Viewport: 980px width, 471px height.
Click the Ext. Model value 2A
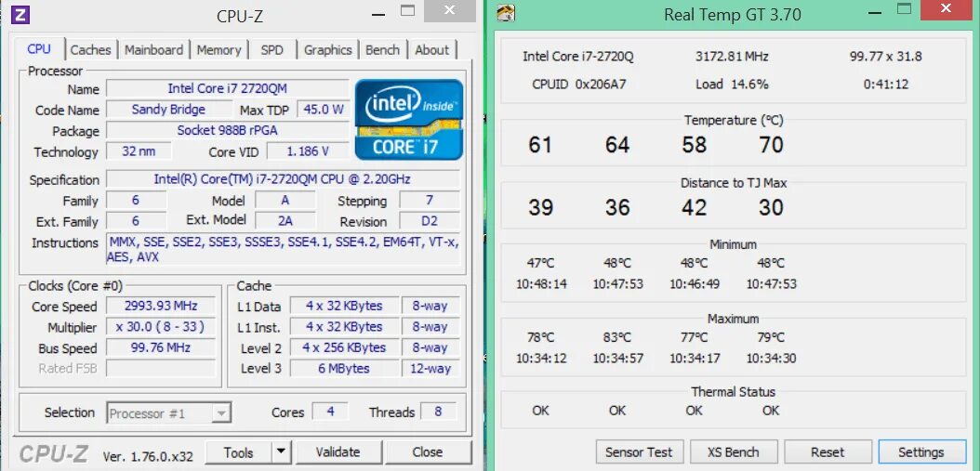[x=285, y=220]
